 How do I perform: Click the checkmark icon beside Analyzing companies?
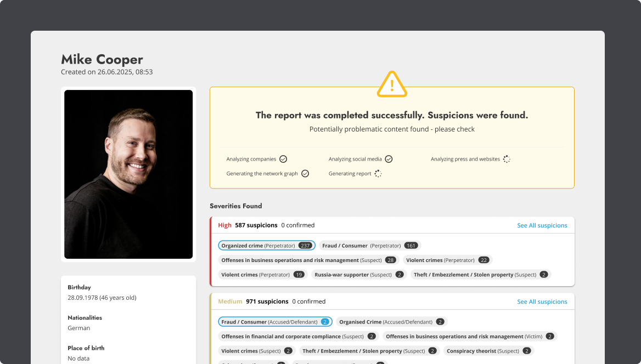point(283,159)
